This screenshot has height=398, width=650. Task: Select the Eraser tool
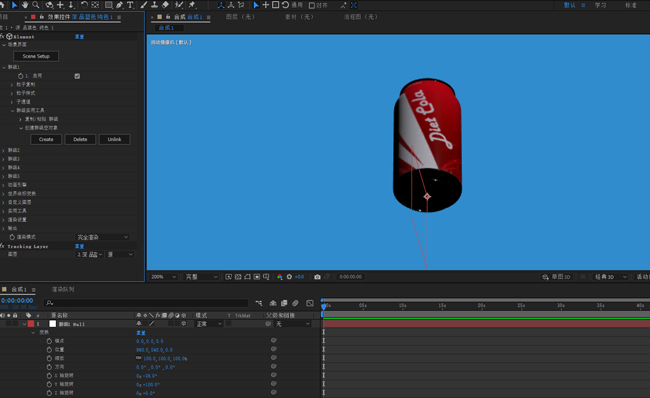(165, 5)
